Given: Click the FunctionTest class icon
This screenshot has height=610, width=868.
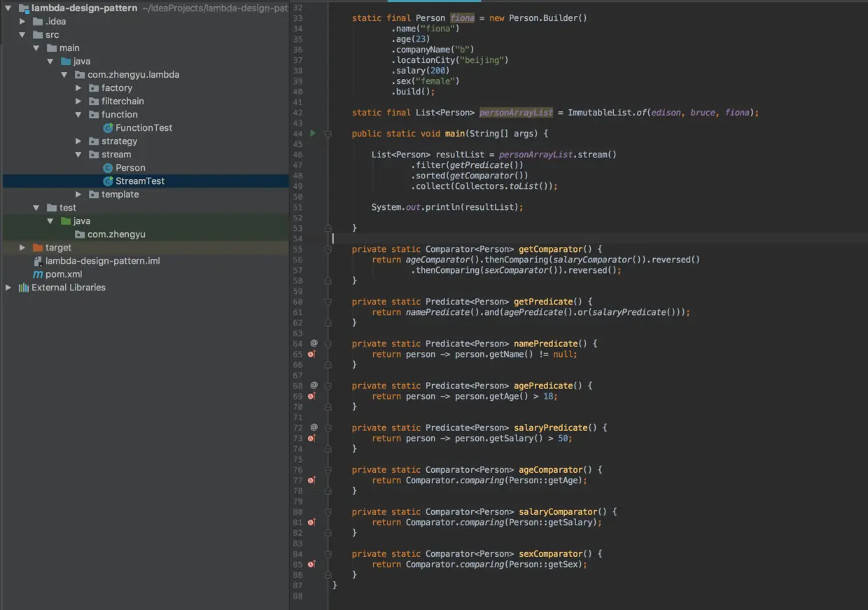Looking at the screenshot, I should [x=108, y=128].
